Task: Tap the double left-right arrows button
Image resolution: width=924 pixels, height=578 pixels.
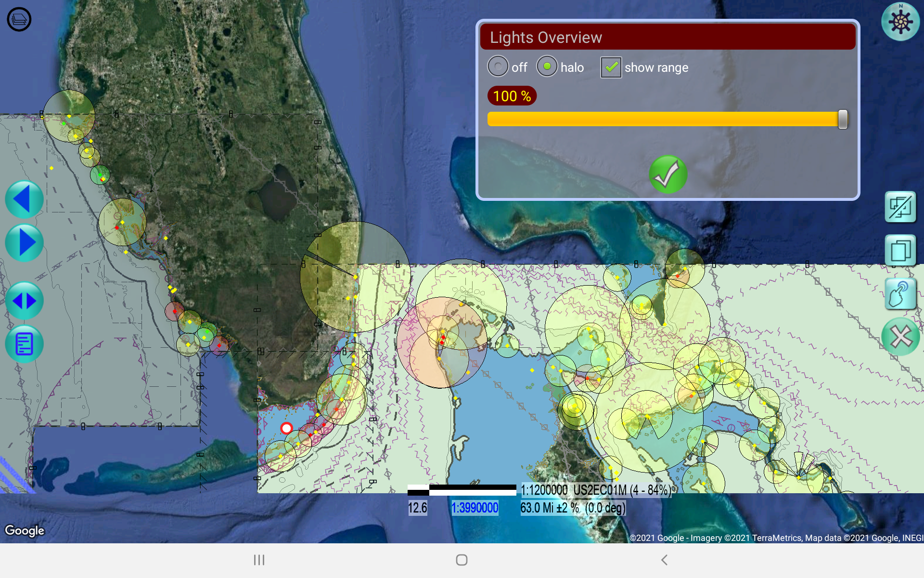Action: coord(24,301)
